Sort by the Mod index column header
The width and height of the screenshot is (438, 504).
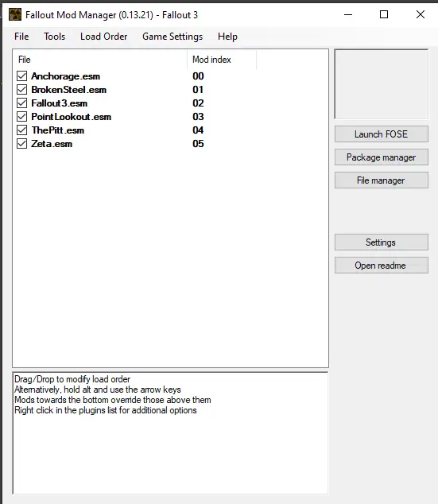(222, 60)
